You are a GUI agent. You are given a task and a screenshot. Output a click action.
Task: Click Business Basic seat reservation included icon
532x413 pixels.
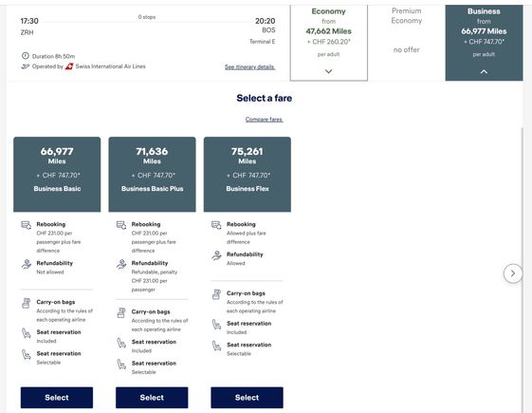27,333
